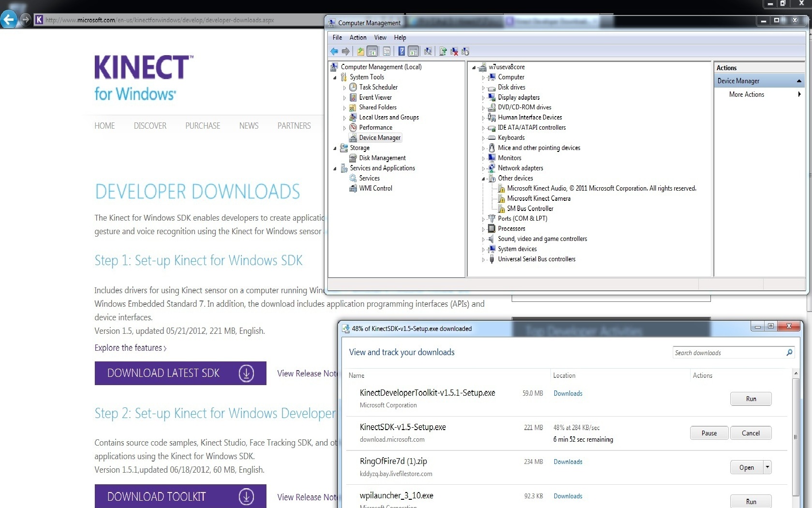Click the Update Driver Software toolbar icon
Viewport: 812px width, 508px height.
pyautogui.click(x=443, y=51)
